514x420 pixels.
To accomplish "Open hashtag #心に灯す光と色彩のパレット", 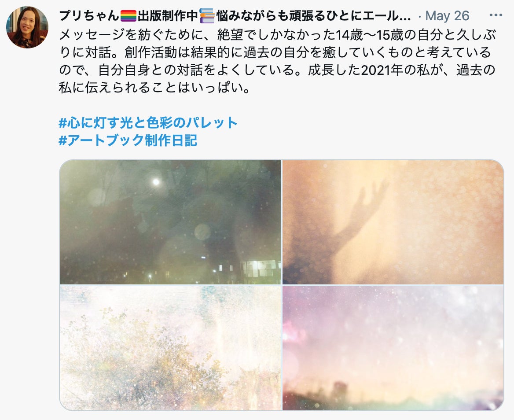I will [148, 123].
